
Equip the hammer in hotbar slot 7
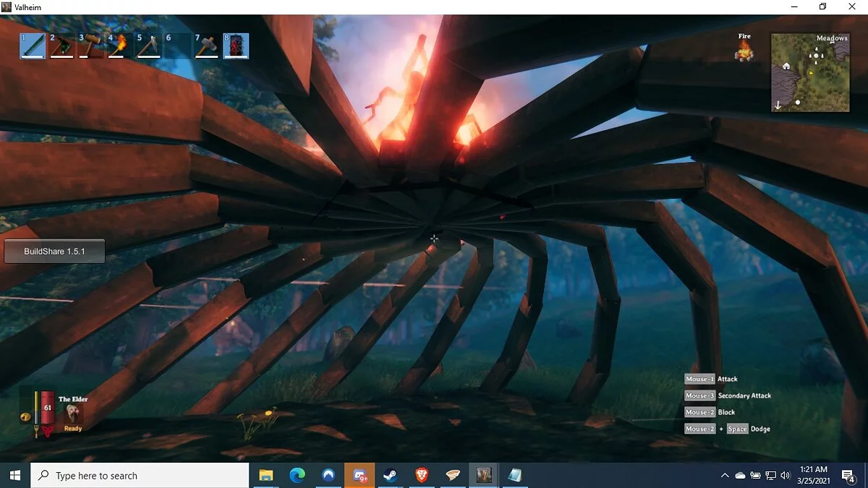[207, 46]
